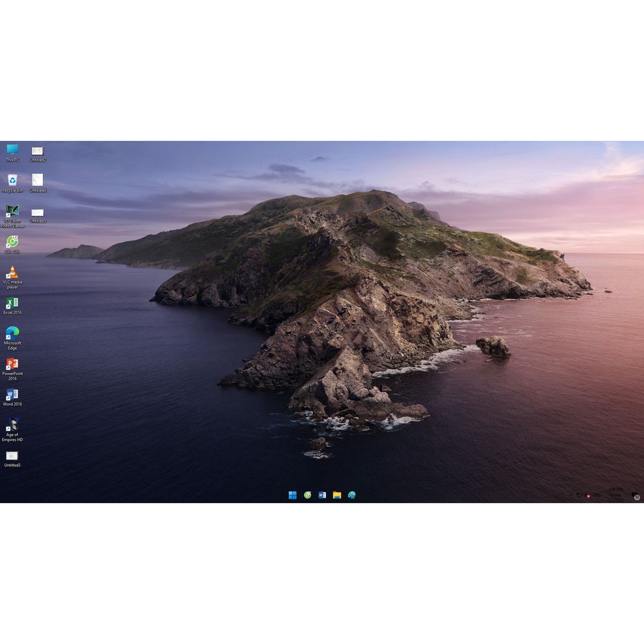Expand hidden icons in the system tray
Screen dimensions: 644x644
(x=571, y=496)
